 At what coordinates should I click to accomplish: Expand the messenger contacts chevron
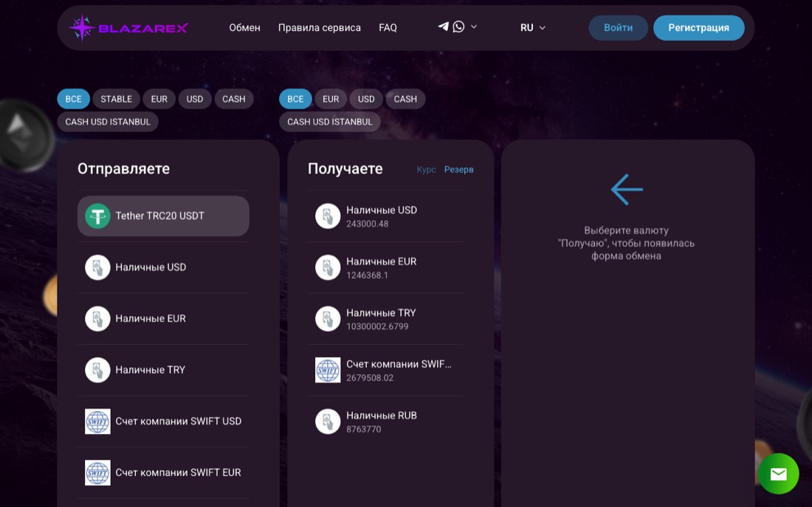[474, 27]
